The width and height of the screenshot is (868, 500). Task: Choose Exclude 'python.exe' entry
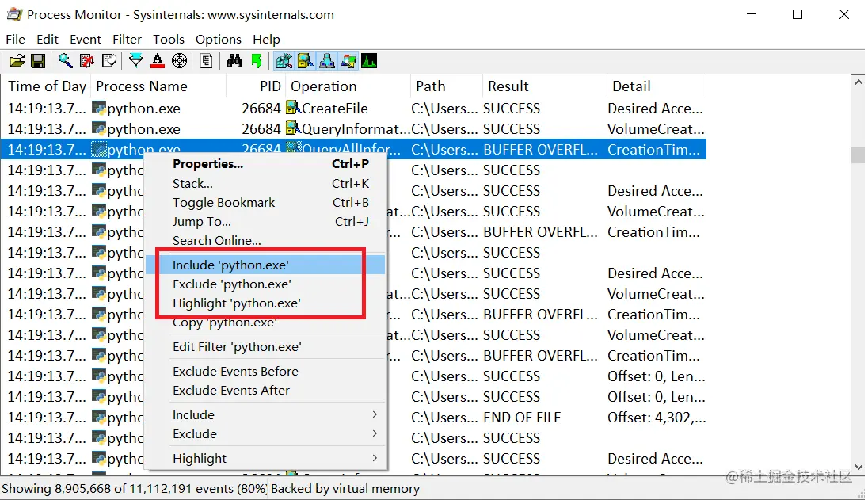click(x=266, y=284)
